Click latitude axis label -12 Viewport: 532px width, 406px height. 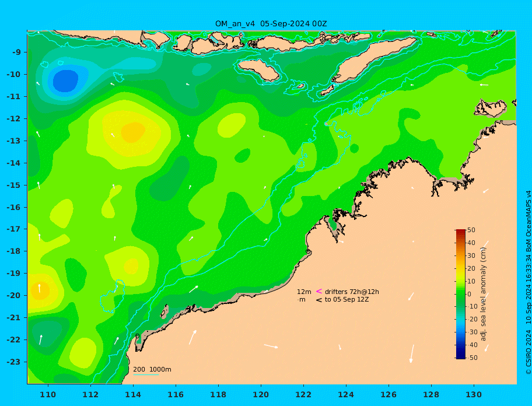[x=13, y=119]
